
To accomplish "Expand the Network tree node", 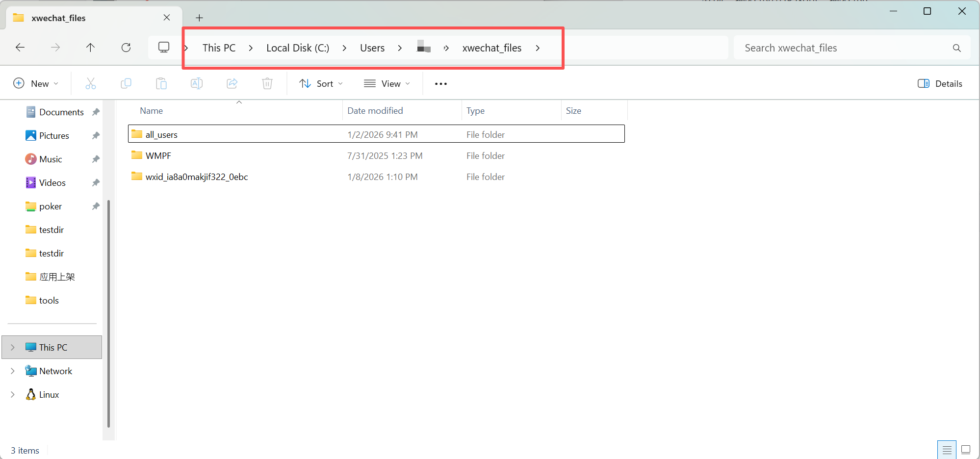I will (x=13, y=371).
